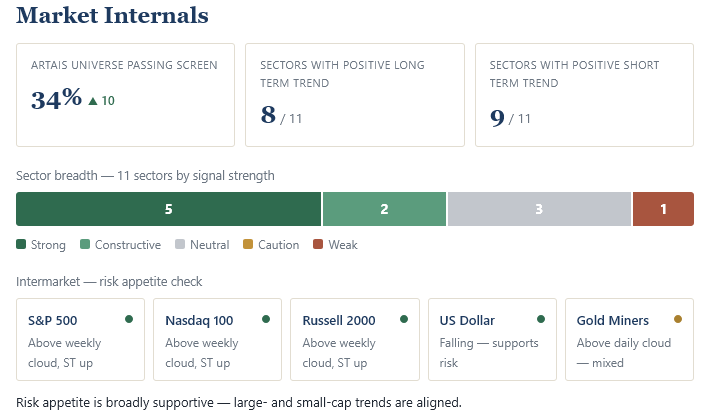
Task: Open the Artais Universe Passing Screen card
Action: 126,95
